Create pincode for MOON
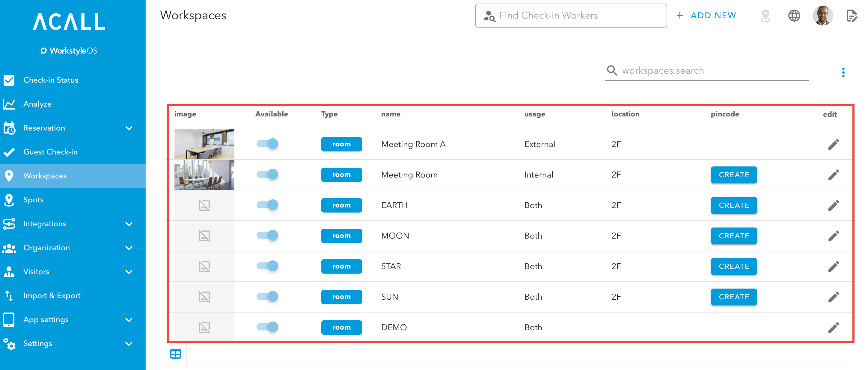Image resolution: width=868 pixels, height=370 pixels. coord(733,236)
